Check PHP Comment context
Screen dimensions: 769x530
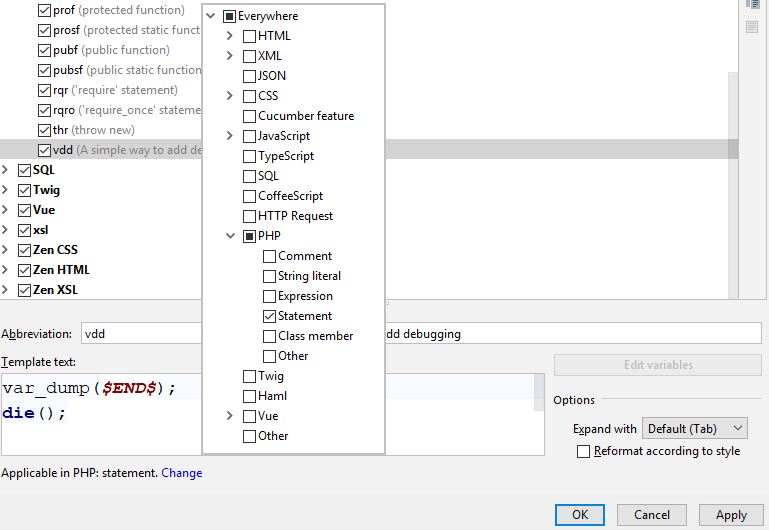pos(269,256)
